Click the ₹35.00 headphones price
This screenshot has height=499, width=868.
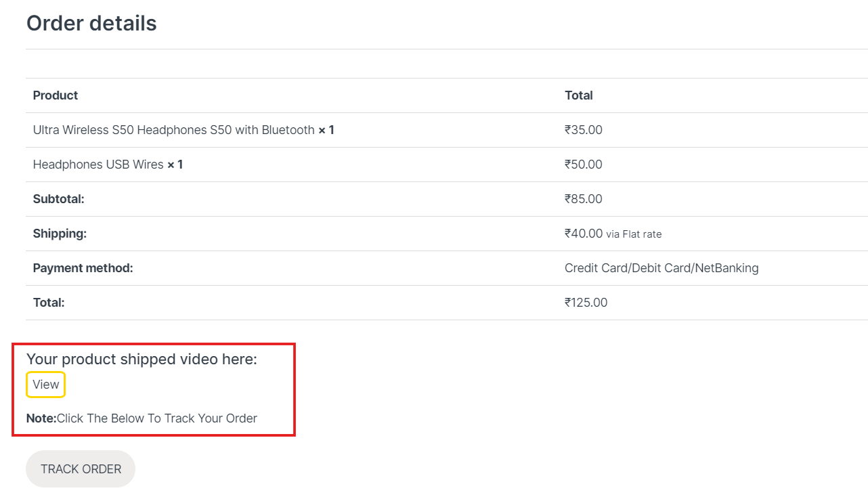(584, 130)
